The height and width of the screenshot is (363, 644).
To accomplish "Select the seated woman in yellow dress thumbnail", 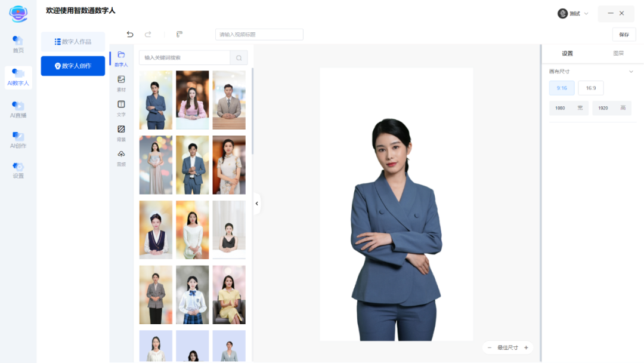I will [229, 295].
